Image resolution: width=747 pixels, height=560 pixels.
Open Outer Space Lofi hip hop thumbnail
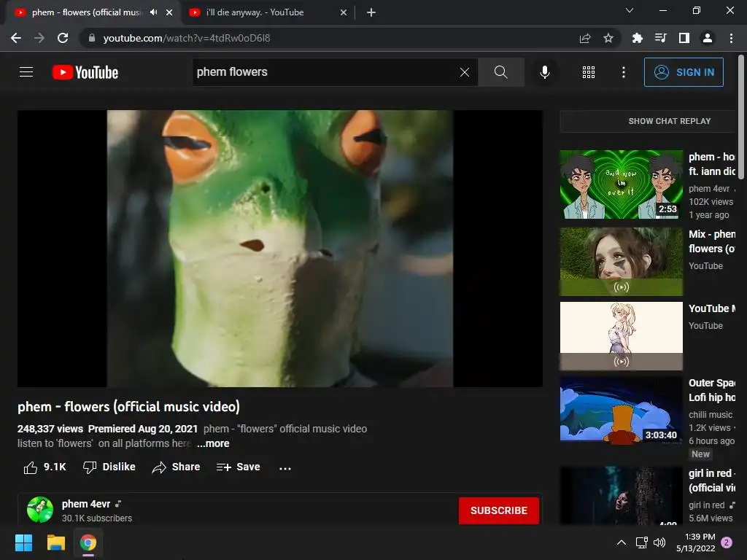[x=622, y=410]
